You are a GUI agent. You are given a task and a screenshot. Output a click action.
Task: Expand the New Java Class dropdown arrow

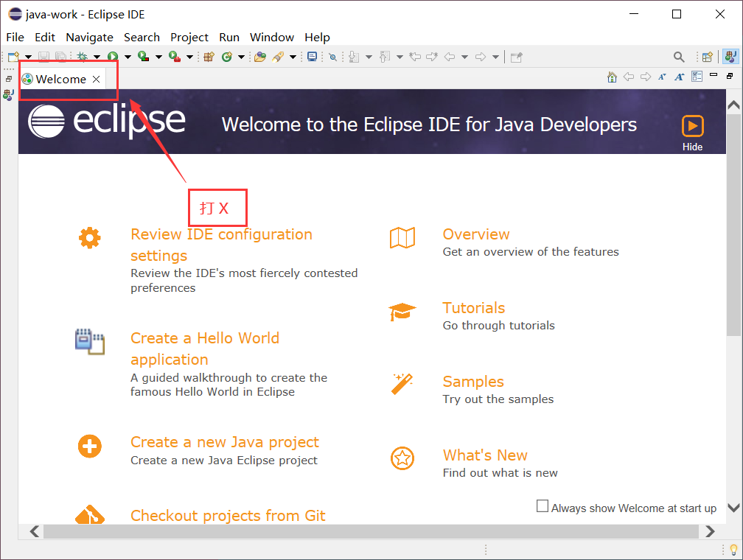point(241,57)
